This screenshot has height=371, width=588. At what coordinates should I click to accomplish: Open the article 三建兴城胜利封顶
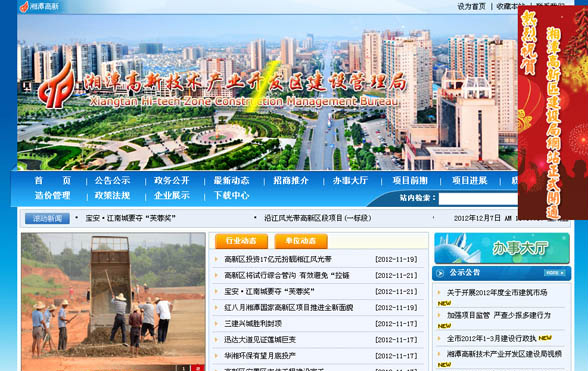pyautogui.click(x=253, y=323)
